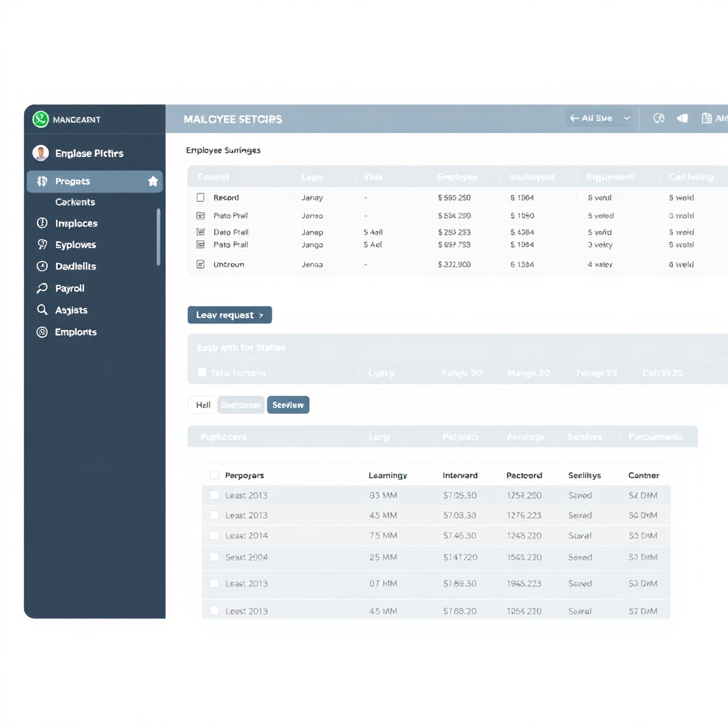Click the user avatar beside Enplase Pictirs

41,153
